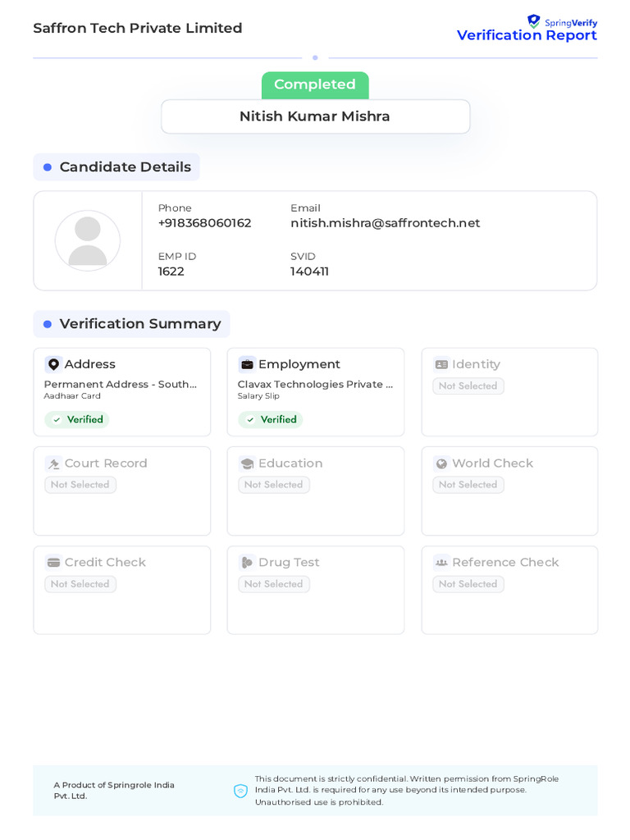Click the Court Record gavel icon
This screenshot has width=630, height=840.
pos(53,463)
